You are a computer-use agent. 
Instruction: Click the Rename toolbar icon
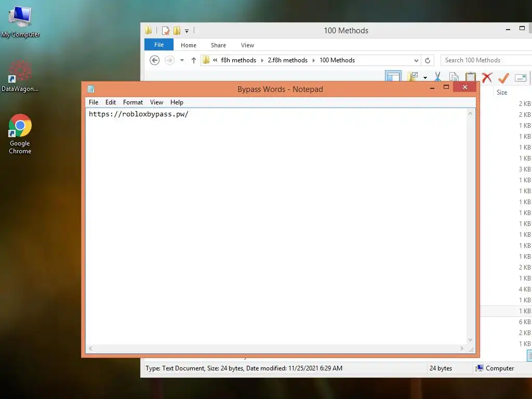pos(520,78)
